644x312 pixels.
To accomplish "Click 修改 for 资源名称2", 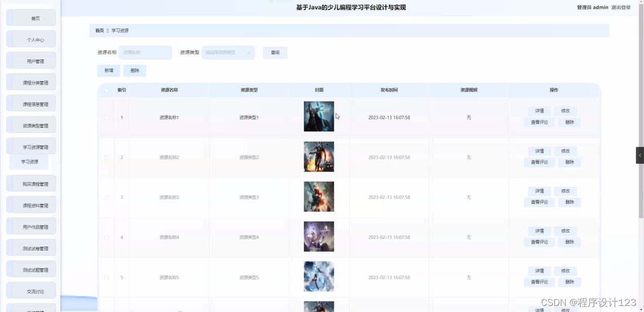I will (x=565, y=151).
